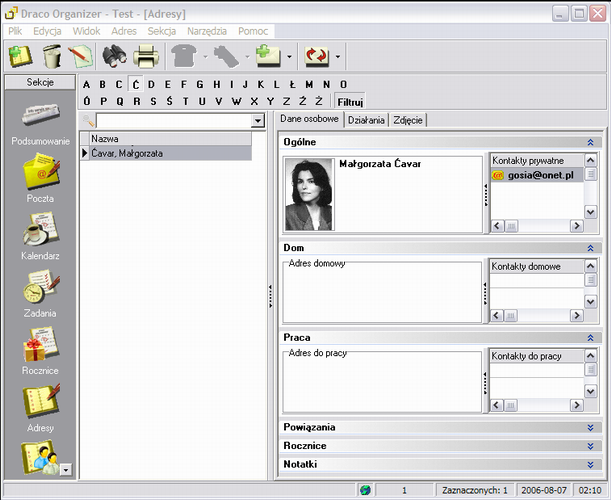Viewport: 611px width, 500px height.
Task: Open the Zadania tasks section
Action: (x=41, y=293)
